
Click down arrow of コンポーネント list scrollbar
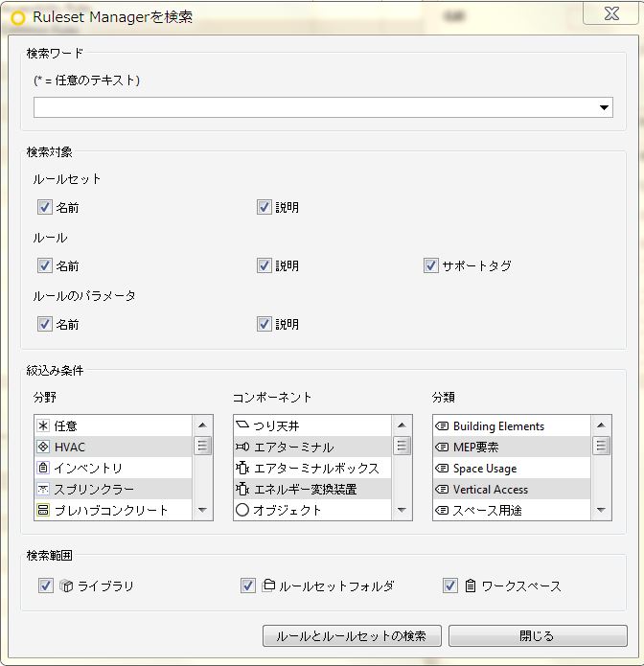(x=402, y=510)
